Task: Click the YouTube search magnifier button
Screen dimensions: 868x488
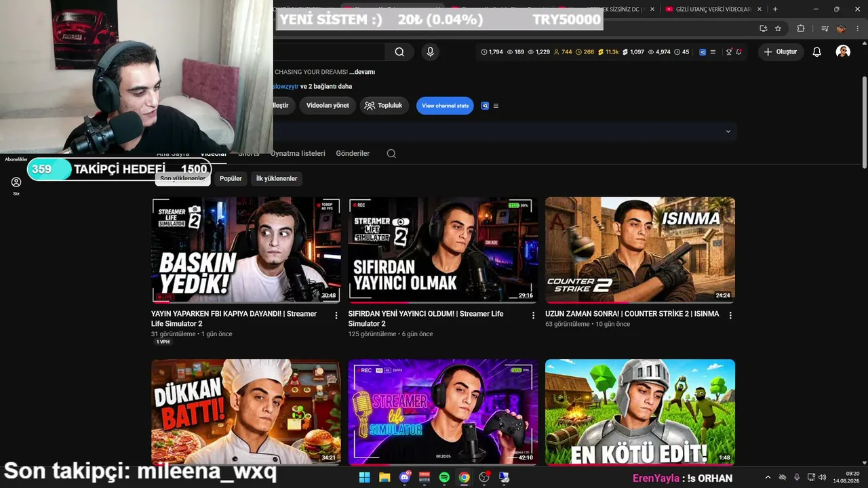Action: point(399,52)
